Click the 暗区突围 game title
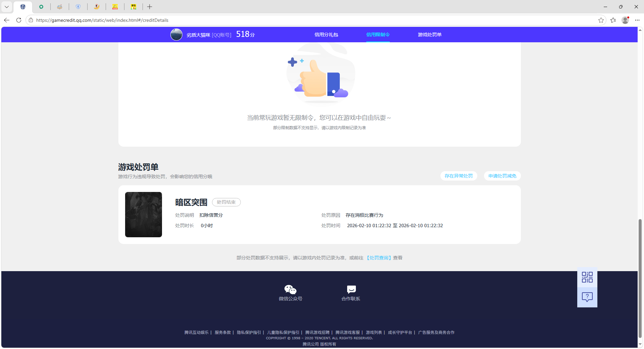Viewport: 644px width, 349px height. [191, 202]
